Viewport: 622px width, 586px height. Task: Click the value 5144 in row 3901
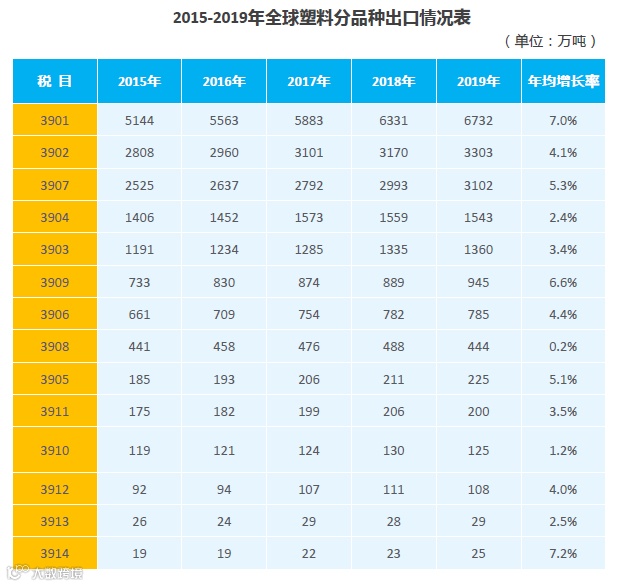click(x=140, y=120)
